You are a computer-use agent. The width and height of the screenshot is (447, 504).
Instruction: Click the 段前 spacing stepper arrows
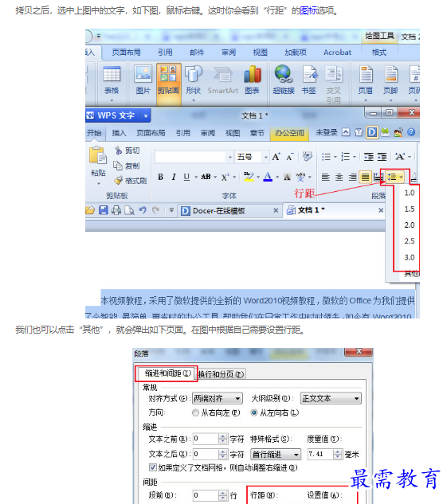point(222,495)
